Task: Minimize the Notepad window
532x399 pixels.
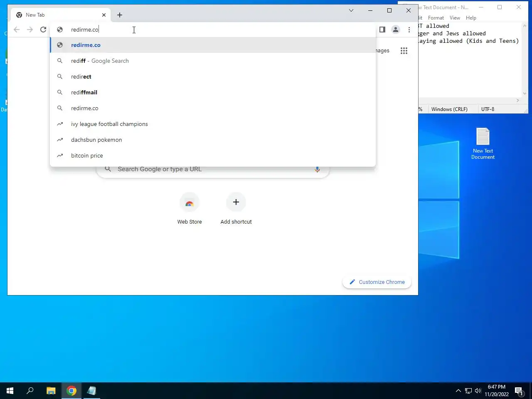Action: [481, 7]
